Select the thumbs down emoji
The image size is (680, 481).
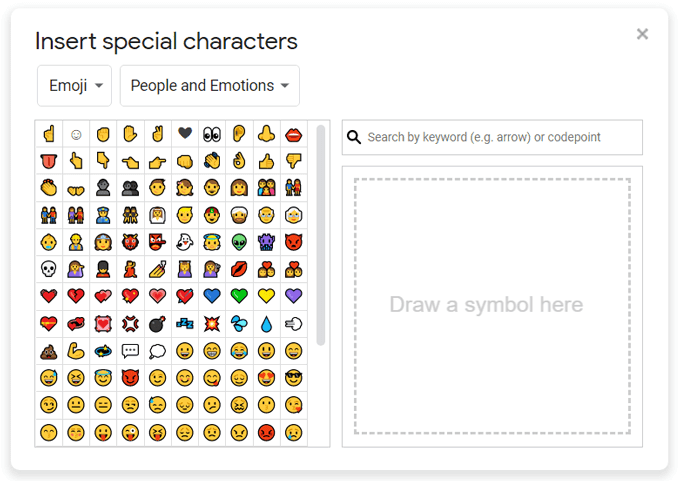[x=293, y=161]
